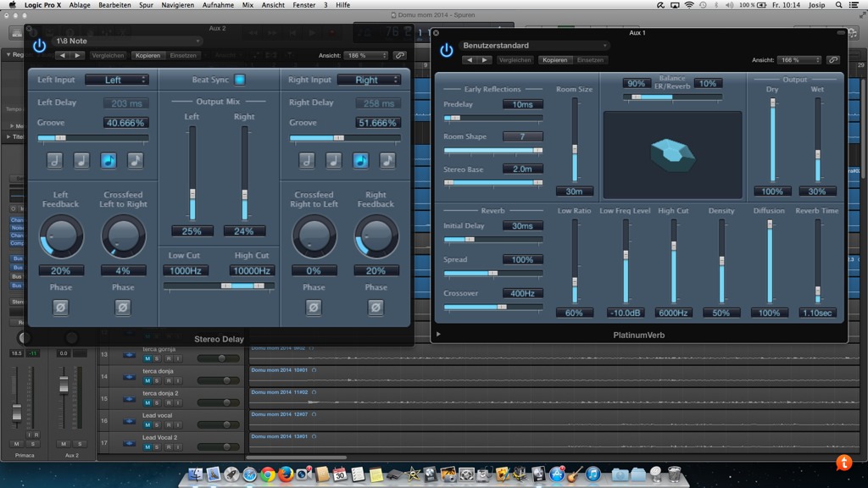Open the Aufnahme menu
868x488 pixels.
(218, 5)
